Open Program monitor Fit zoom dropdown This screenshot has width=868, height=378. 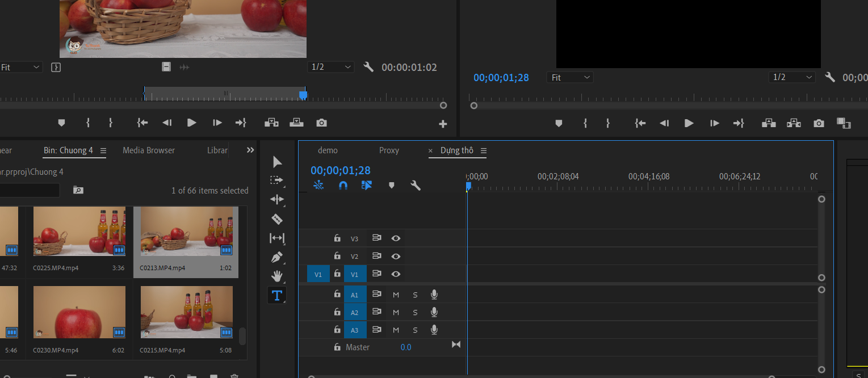click(x=570, y=77)
